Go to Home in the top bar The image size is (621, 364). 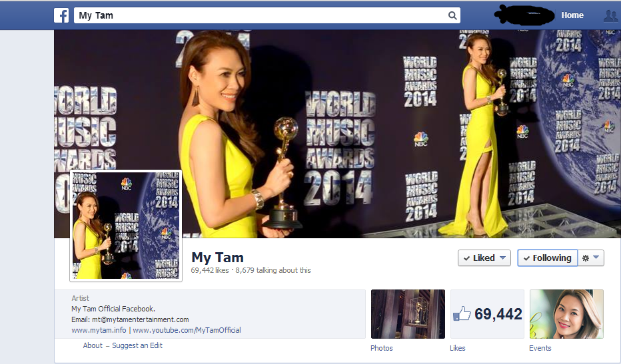point(572,15)
